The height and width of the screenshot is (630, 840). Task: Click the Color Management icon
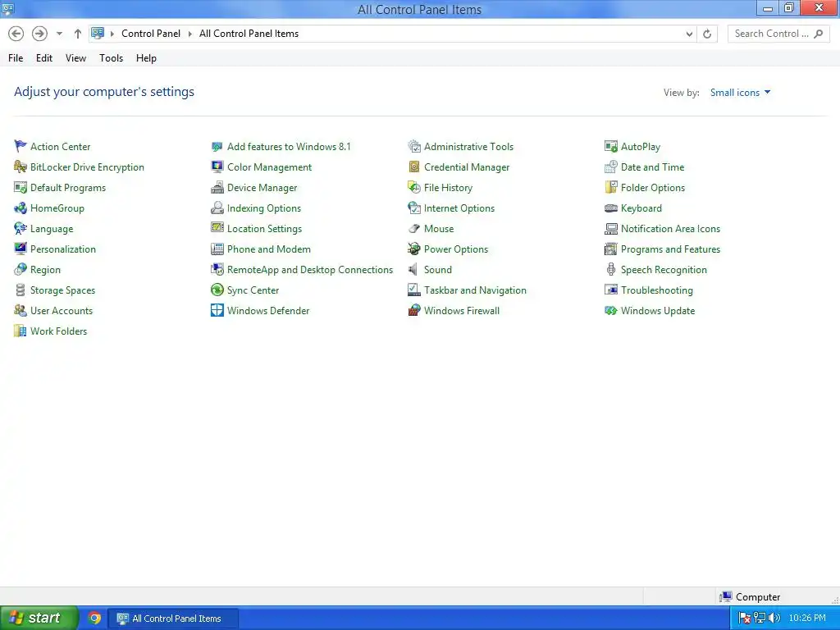(217, 167)
